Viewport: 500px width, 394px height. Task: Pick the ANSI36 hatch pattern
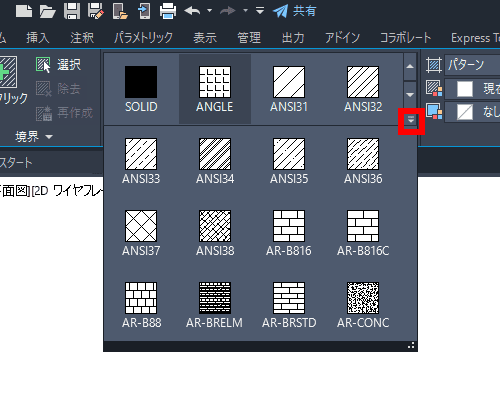click(x=363, y=161)
